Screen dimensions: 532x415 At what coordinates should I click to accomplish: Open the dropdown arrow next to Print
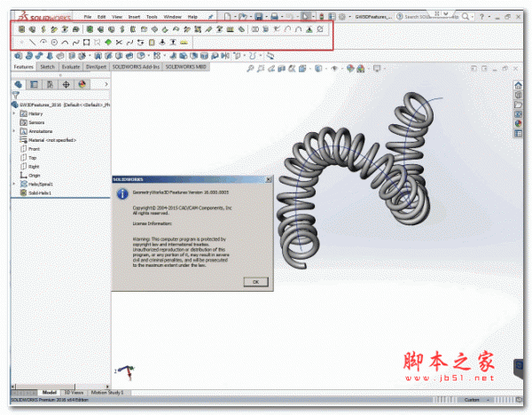coord(282,16)
